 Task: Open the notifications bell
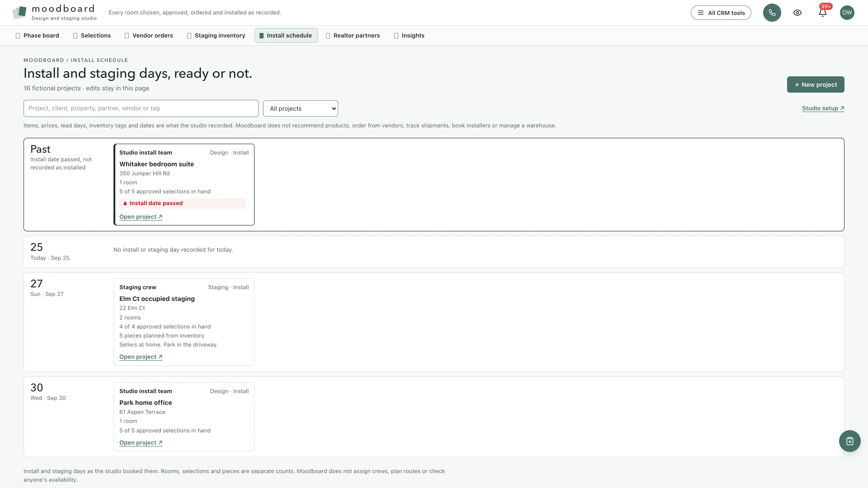tap(823, 13)
